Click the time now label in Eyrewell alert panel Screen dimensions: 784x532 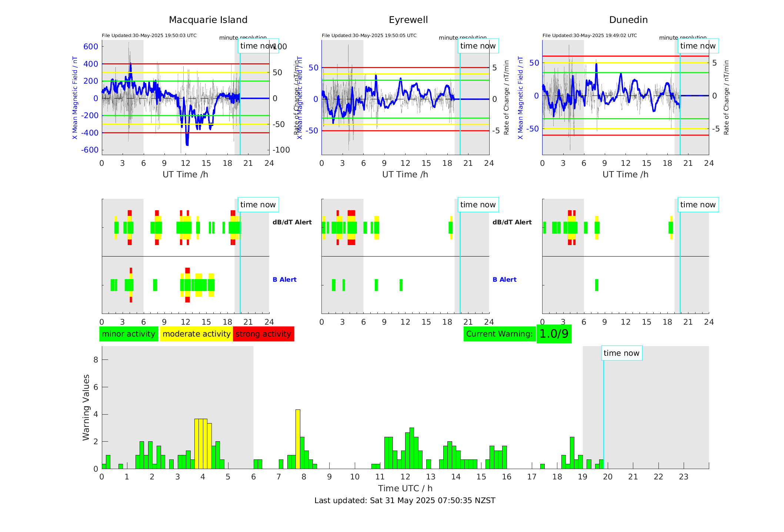[x=478, y=205]
